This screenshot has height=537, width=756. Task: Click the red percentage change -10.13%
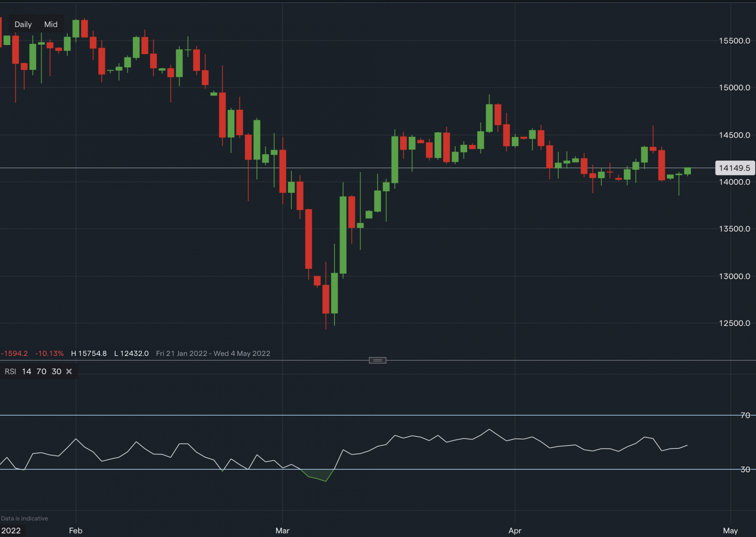point(50,353)
